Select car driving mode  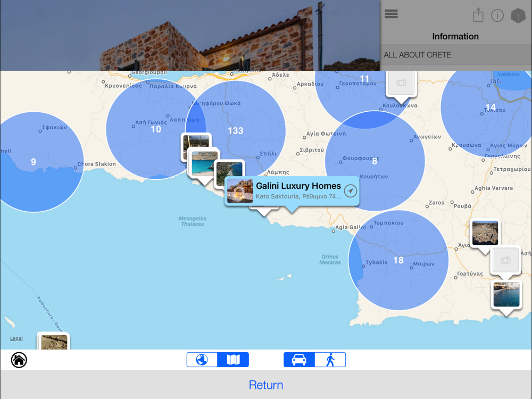coord(299,359)
